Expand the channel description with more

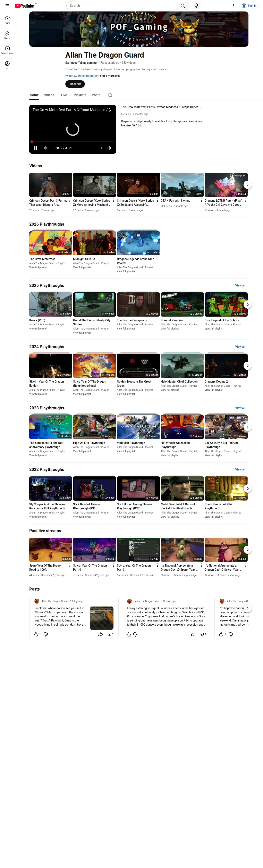click(162, 69)
